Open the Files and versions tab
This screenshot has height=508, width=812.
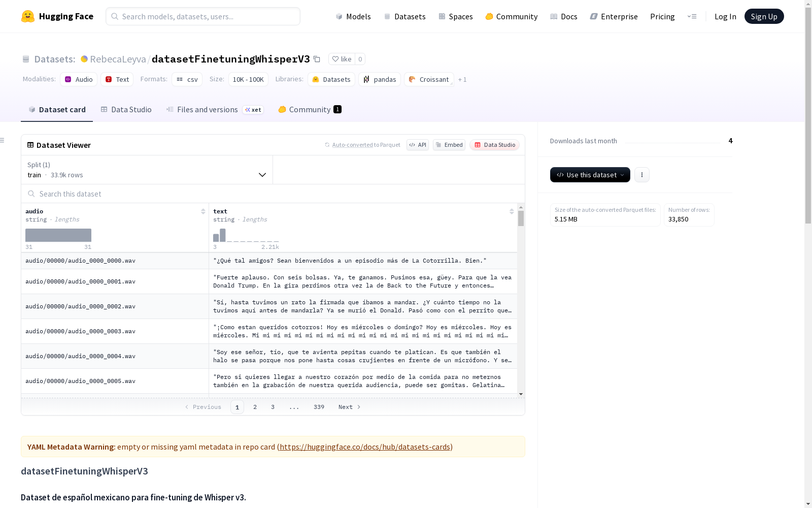[x=215, y=110]
